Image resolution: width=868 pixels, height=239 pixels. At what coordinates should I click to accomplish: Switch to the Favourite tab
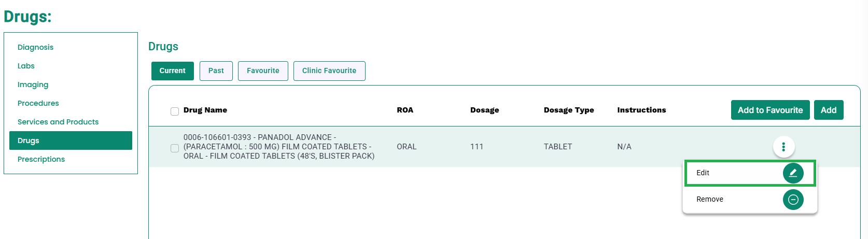[263, 71]
